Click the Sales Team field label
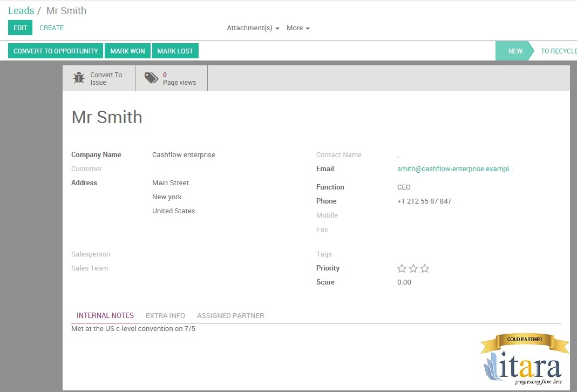The image size is (577, 392). pyautogui.click(x=90, y=268)
